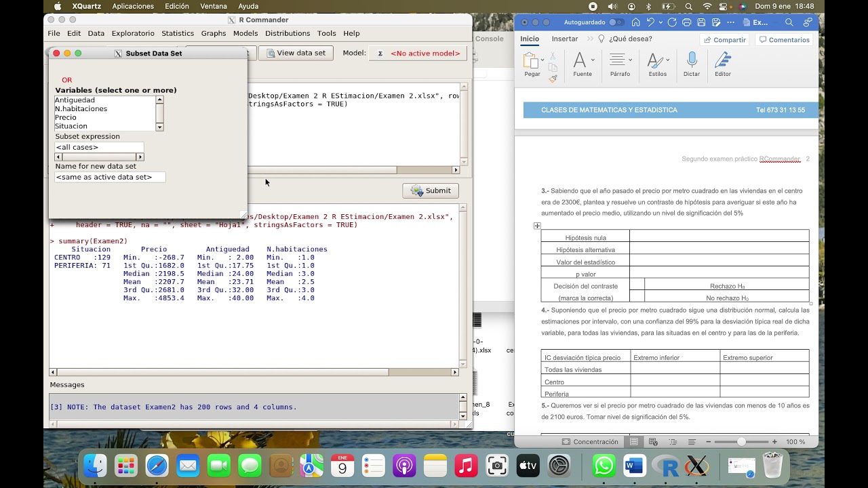Open the Editor pen icon in Word
Screen dimensions: 868x488
tap(723, 60)
